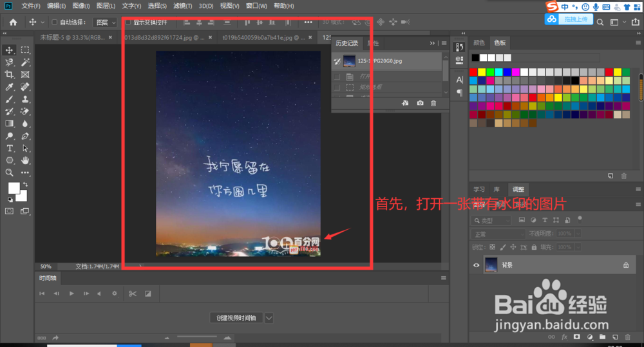Switch to the 颜色 panel tab
644x347 pixels.
click(x=479, y=42)
